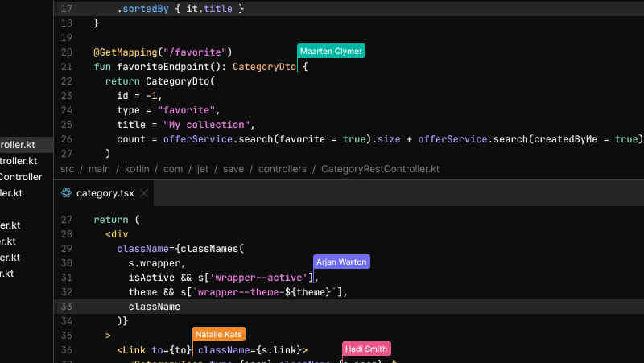The width and height of the screenshot is (644, 363).
Task: Click '.sortedBy' on line 17
Action: click(x=142, y=9)
